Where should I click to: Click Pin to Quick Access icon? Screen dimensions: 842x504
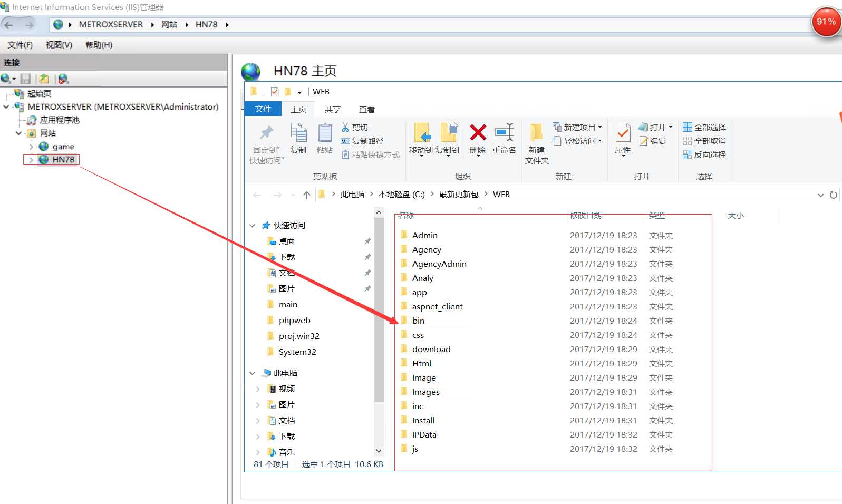click(x=267, y=132)
